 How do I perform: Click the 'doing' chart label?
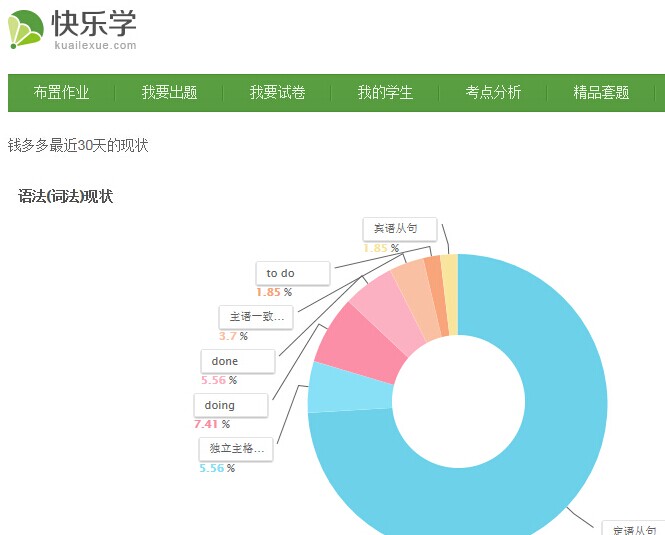click(x=230, y=405)
